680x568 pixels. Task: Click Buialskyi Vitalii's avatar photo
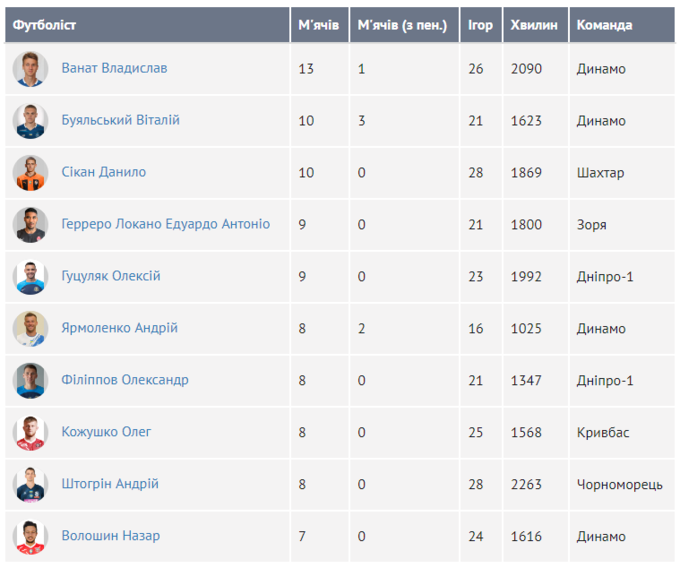click(30, 121)
